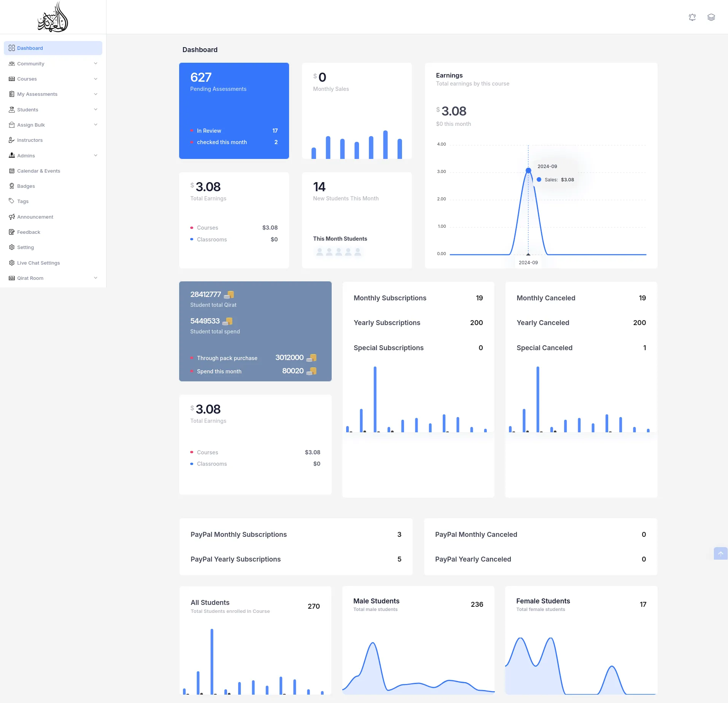Click the Calendar & Events icon
This screenshot has width=728, height=703.
[x=12, y=171]
